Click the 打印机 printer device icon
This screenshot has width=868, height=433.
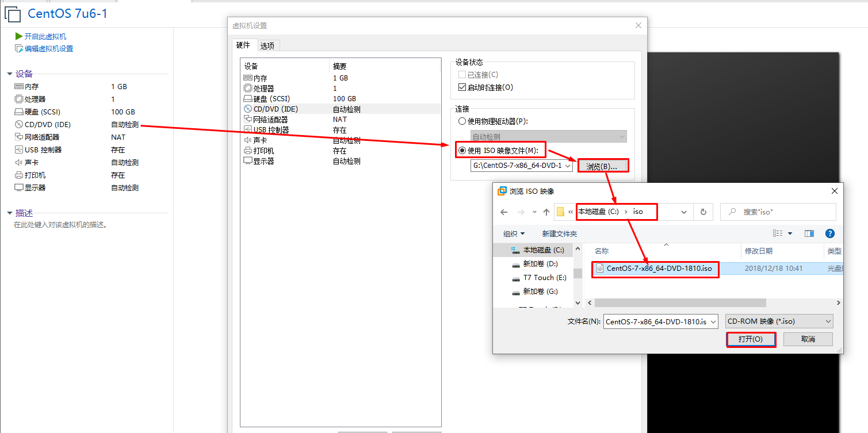pyautogui.click(x=248, y=150)
